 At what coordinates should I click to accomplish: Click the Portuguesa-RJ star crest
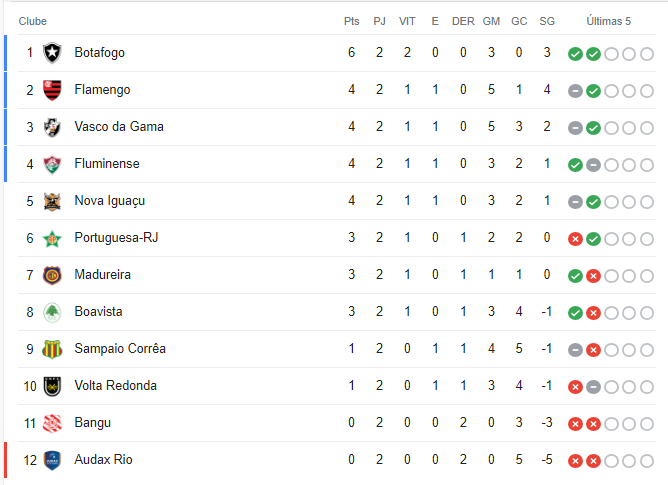[x=52, y=238]
